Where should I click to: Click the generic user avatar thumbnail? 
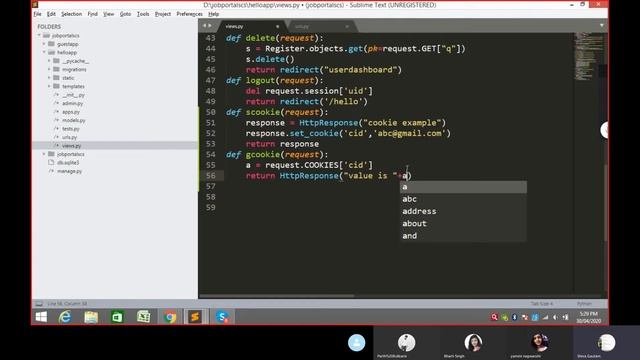pos(356,343)
